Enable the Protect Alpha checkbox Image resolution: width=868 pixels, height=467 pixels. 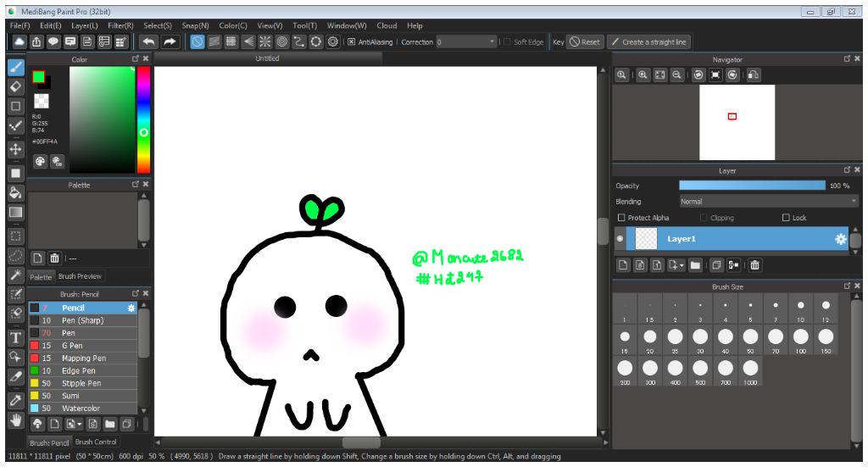(621, 218)
